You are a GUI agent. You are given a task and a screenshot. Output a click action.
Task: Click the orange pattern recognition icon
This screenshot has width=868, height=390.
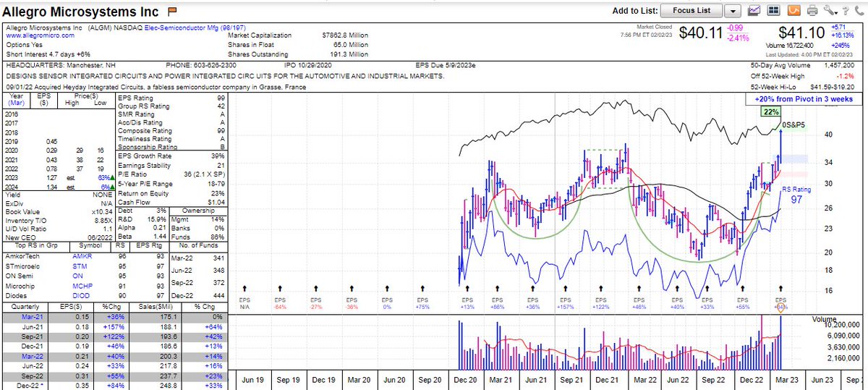[x=793, y=11]
